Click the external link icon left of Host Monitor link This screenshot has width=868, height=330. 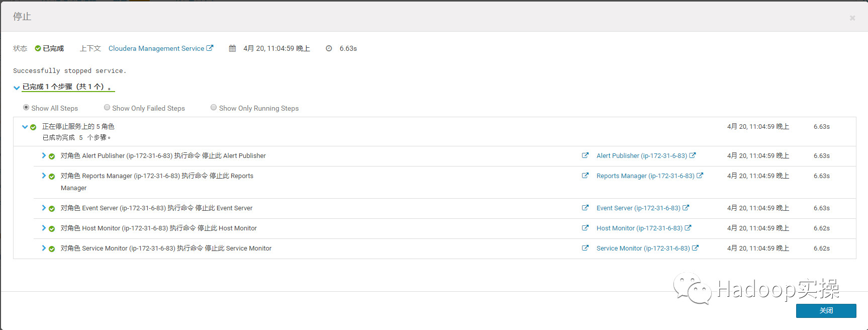(585, 228)
